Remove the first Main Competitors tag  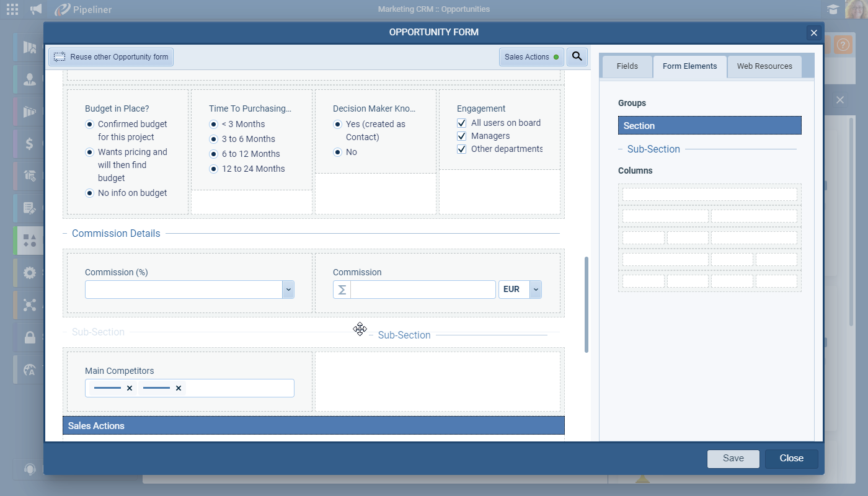[130, 388]
